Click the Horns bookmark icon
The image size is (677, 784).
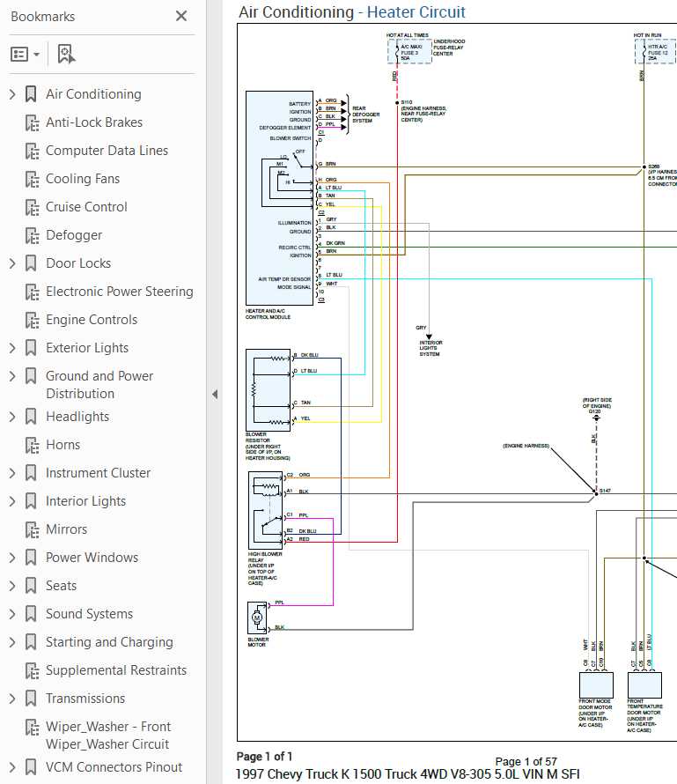pos(32,445)
